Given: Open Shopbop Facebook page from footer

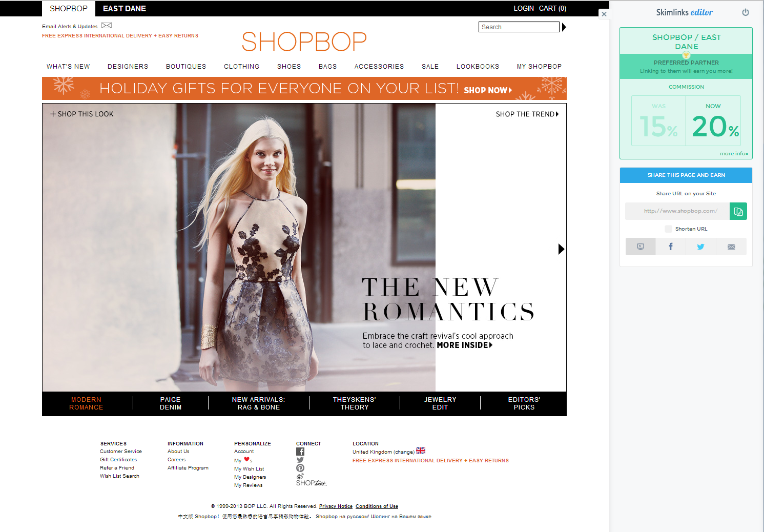Looking at the screenshot, I should 300,452.
